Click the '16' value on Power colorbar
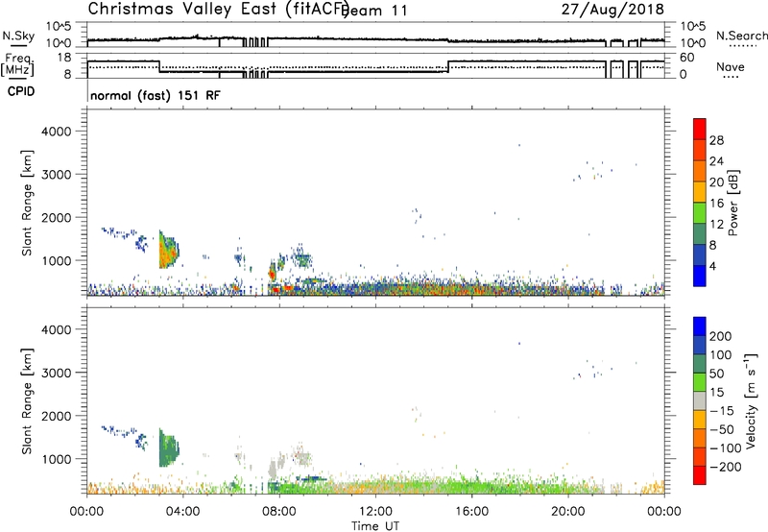This screenshot has height=532, width=768. 716,204
